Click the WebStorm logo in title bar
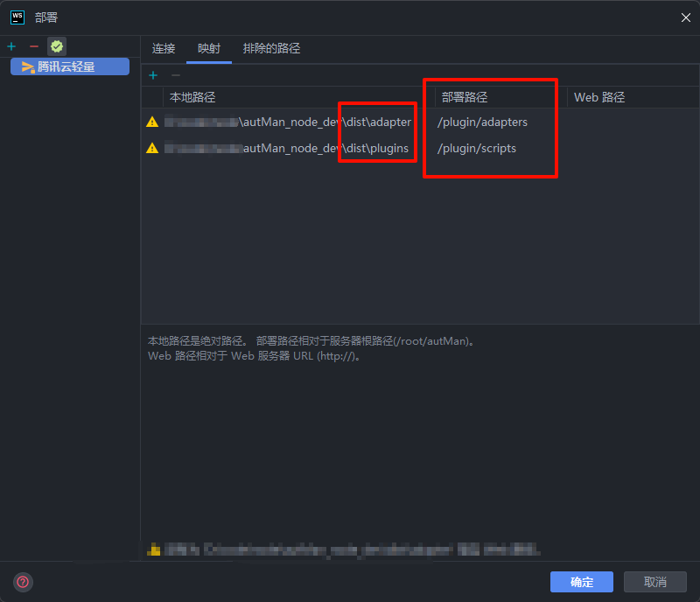 point(17,17)
